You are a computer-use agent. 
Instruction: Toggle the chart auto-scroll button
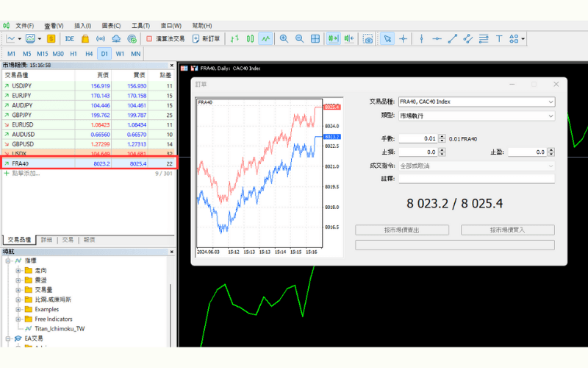click(x=333, y=38)
